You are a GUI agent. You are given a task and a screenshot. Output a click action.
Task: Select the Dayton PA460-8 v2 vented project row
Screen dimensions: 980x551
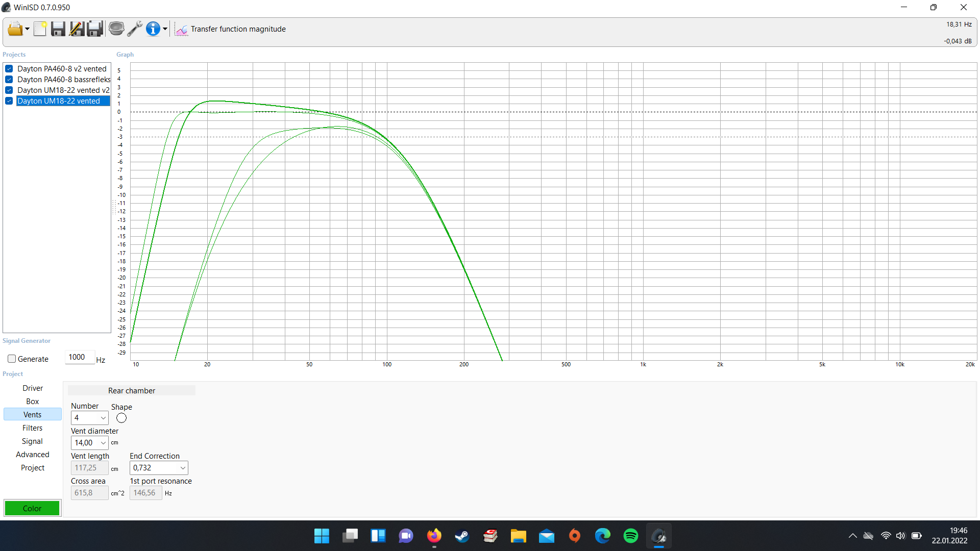point(62,69)
